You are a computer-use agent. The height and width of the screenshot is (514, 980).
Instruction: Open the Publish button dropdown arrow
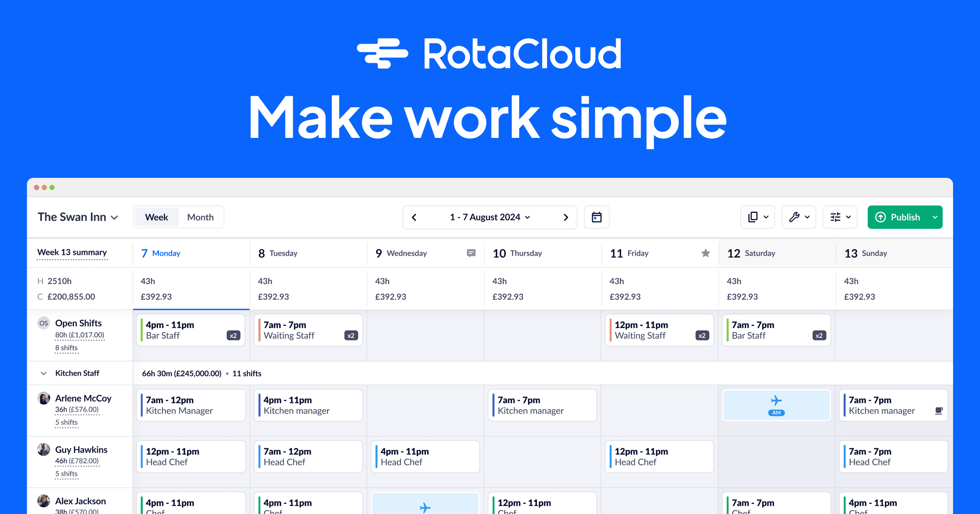click(x=935, y=217)
